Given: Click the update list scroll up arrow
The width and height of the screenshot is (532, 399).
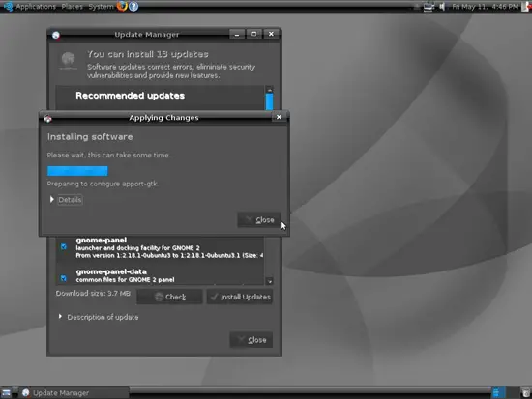Looking at the screenshot, I should pos(270,90).
